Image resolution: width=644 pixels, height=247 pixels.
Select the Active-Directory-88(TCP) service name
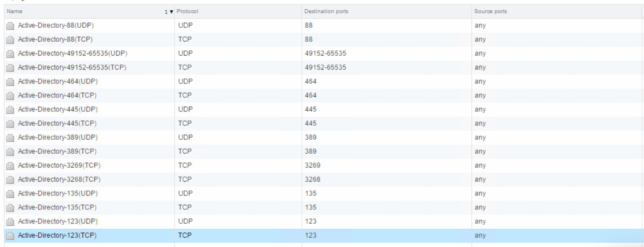[55, 40]
